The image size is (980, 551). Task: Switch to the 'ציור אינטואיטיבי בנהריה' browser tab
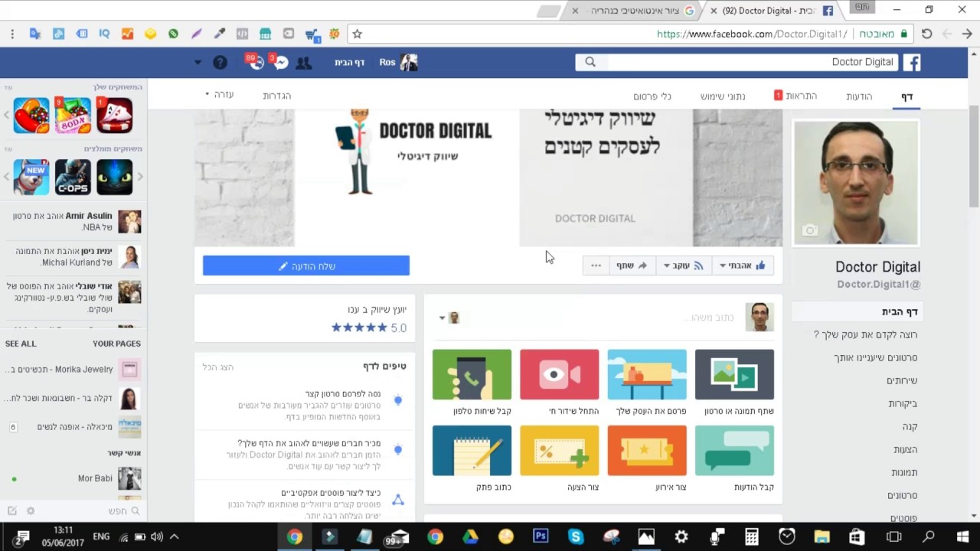(634, 11)
